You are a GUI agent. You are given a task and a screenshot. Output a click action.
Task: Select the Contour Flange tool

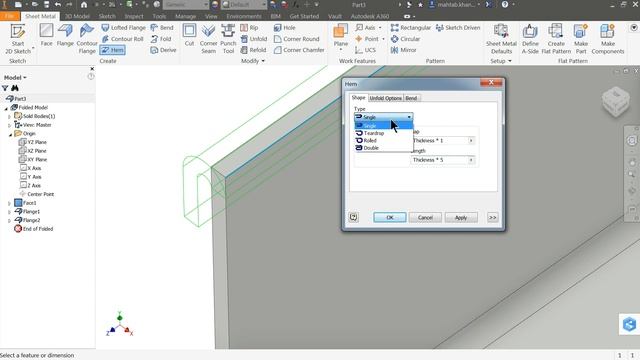coord(87,39)
